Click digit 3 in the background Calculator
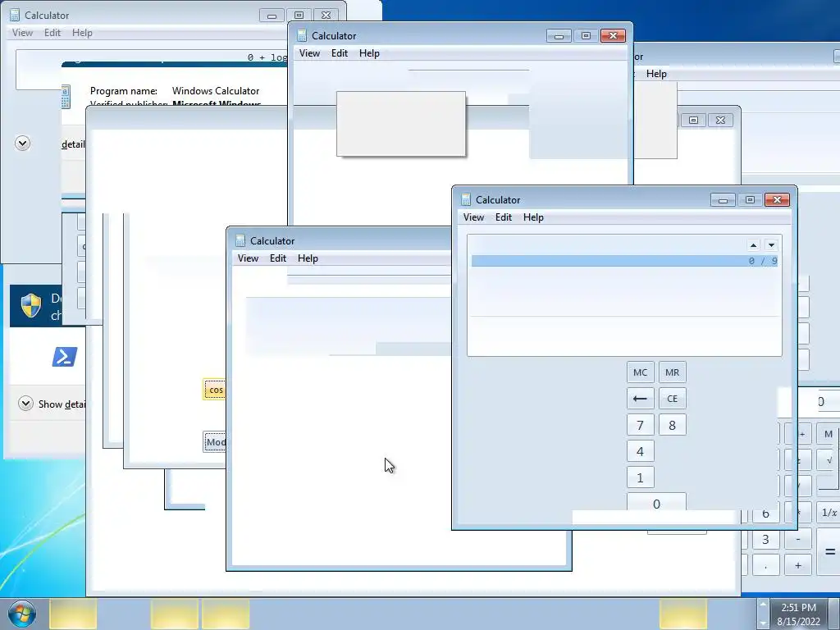The image size is (840, 630). (x=765, y=540)
